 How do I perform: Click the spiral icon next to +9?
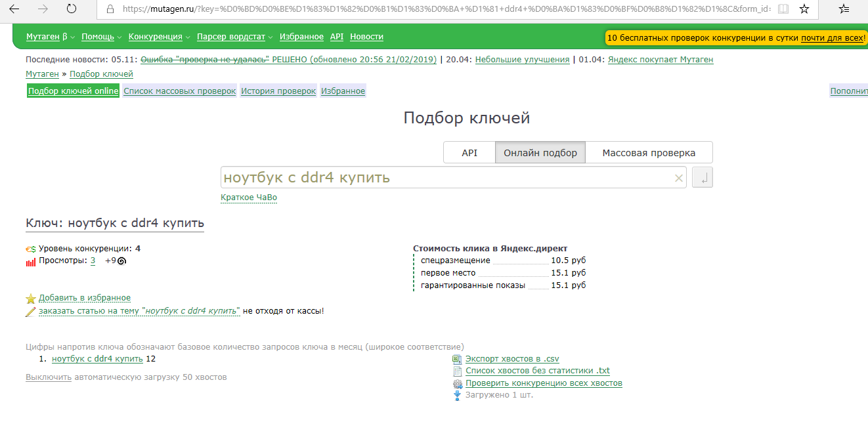coord(121,261)
